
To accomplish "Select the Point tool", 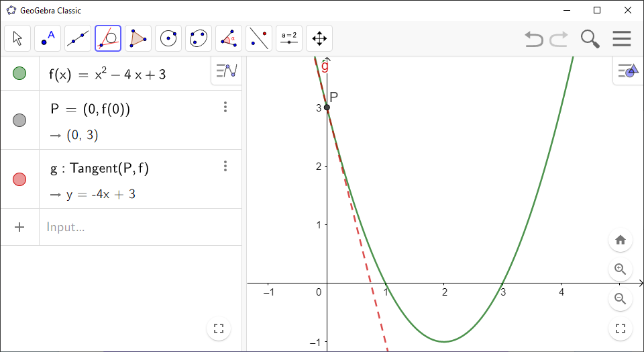I will coord(48,38).
